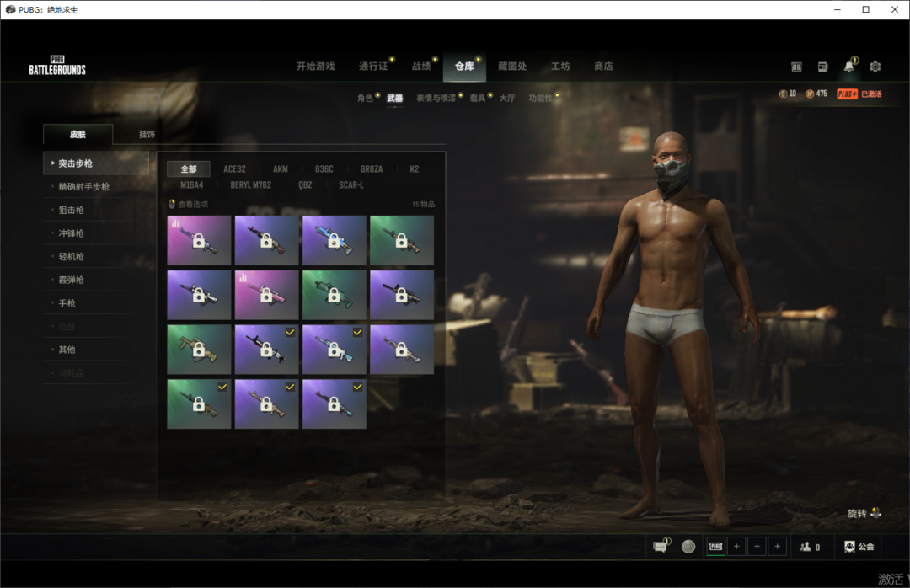
Task: Click the stats bar icon on pink skin in second row
Action: (x=244, y=278)
